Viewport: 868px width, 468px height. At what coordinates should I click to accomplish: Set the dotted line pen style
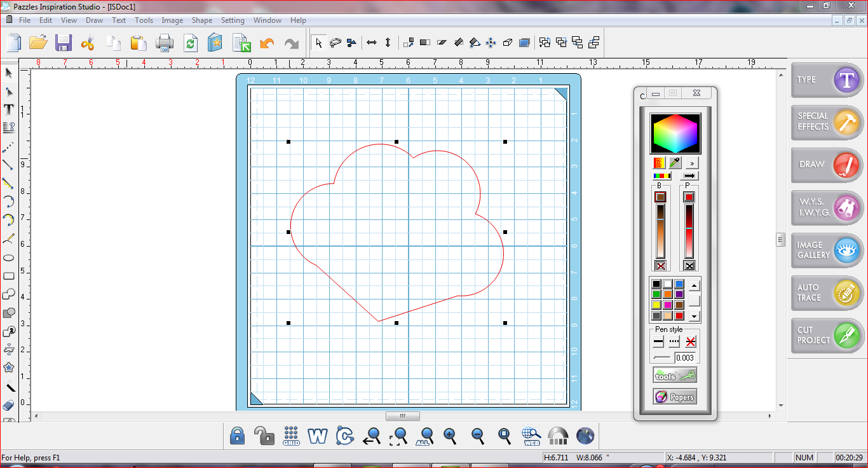pos(674,342)
